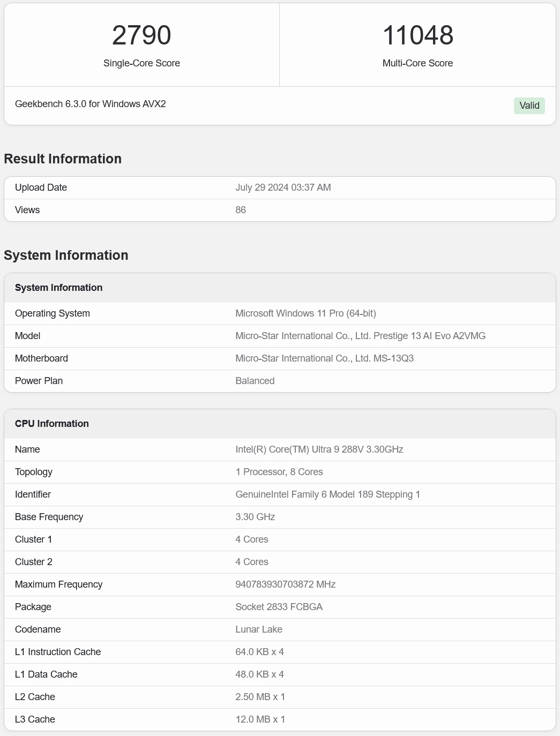
Task: Click the 1 Processor, 8 Cores topology value
Action: (x=279, y=472)
